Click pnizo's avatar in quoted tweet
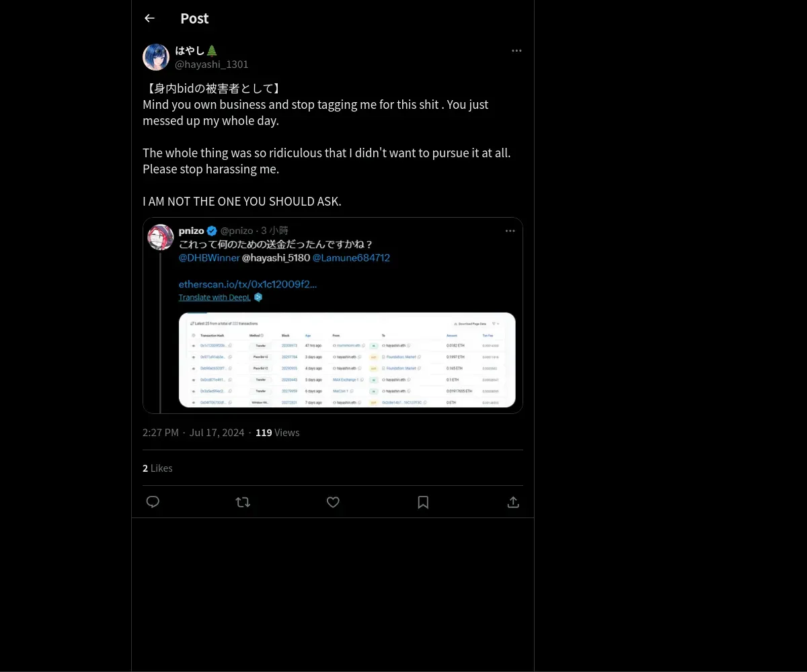 161,237
